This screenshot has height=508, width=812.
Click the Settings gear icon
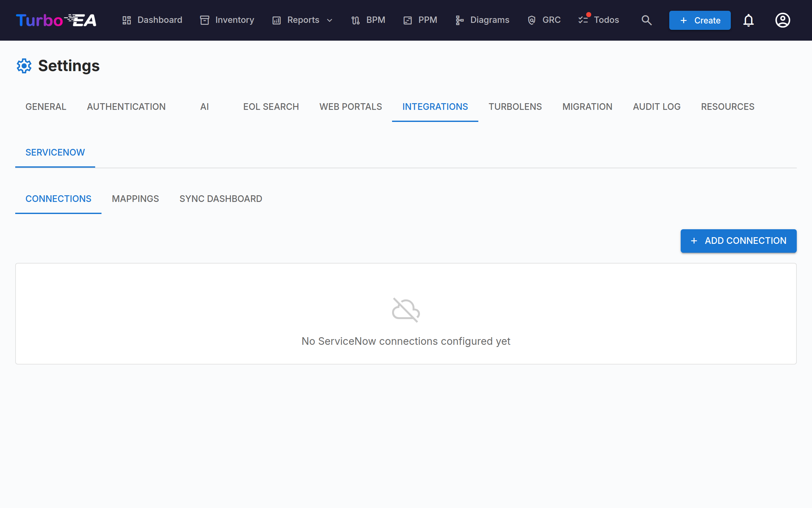[24, 66]
